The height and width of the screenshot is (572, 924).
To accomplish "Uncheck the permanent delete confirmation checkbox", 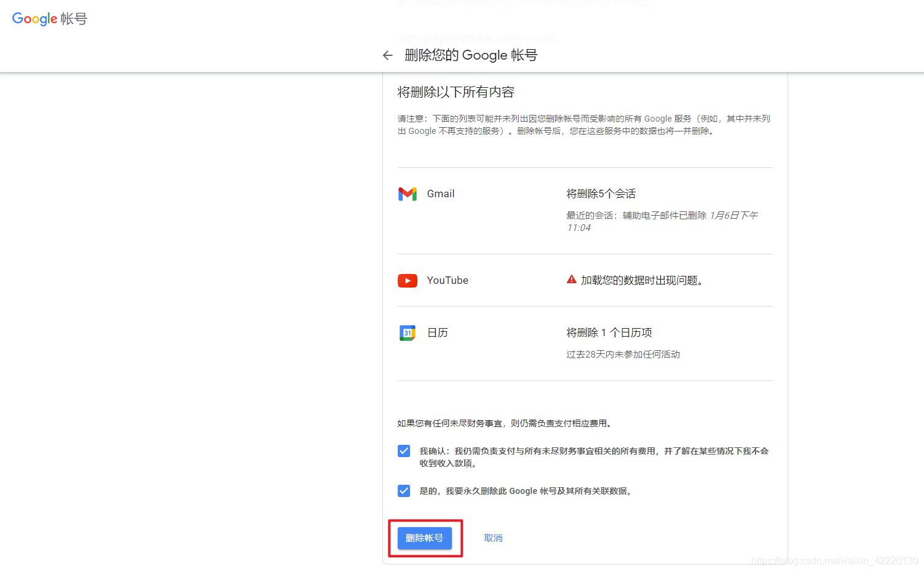I will (404, 491).
